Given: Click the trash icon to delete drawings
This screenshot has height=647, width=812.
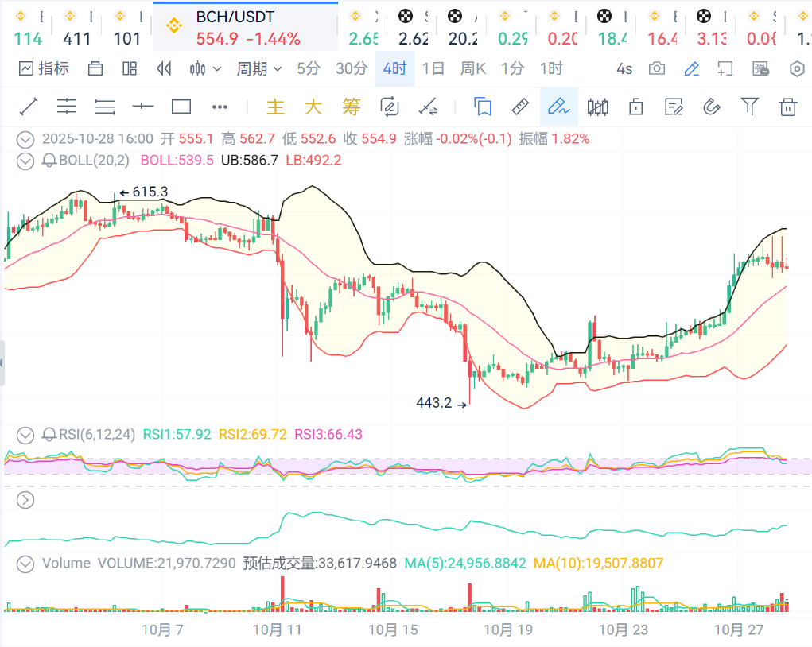Looking at the screenshot, I should (x=787, y=106).
